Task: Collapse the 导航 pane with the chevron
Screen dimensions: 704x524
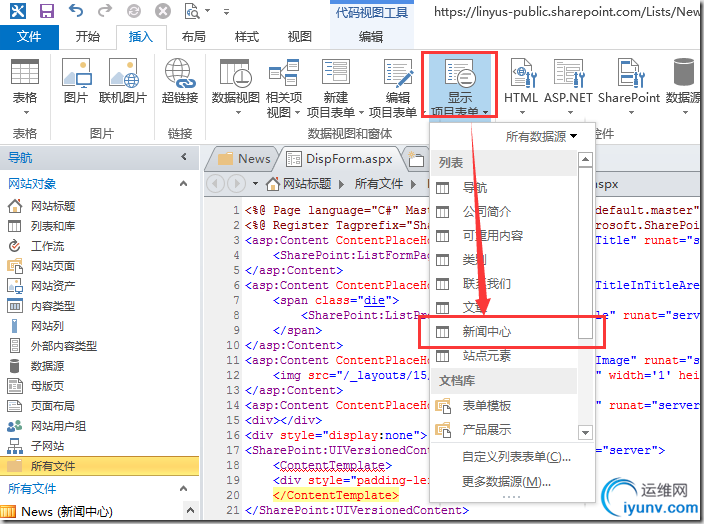Action: (x=184, y=157)
